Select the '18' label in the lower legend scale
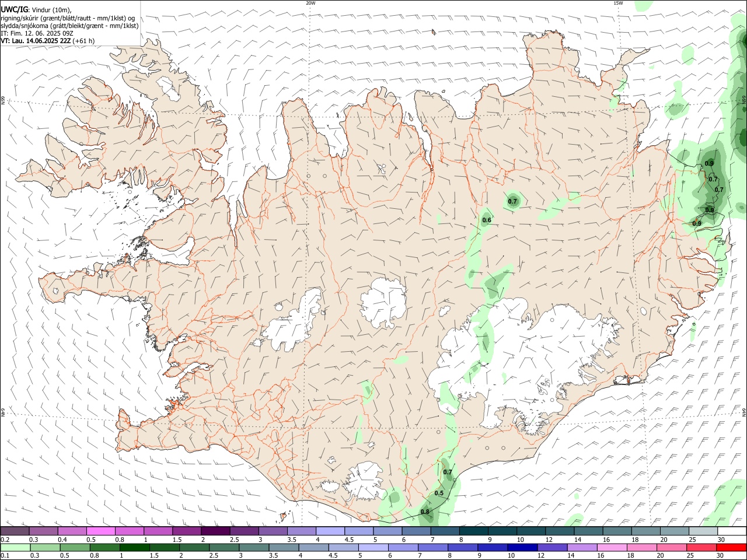This screenshot has width=747, height=560. (631, 556)
